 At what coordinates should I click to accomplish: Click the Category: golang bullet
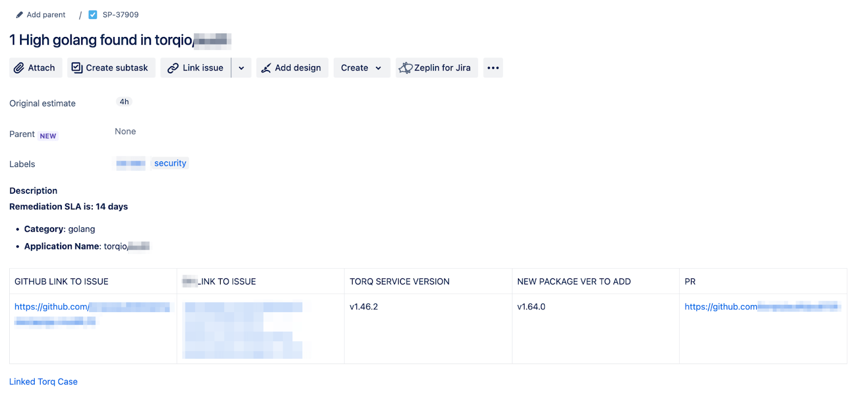click(60, 229)
